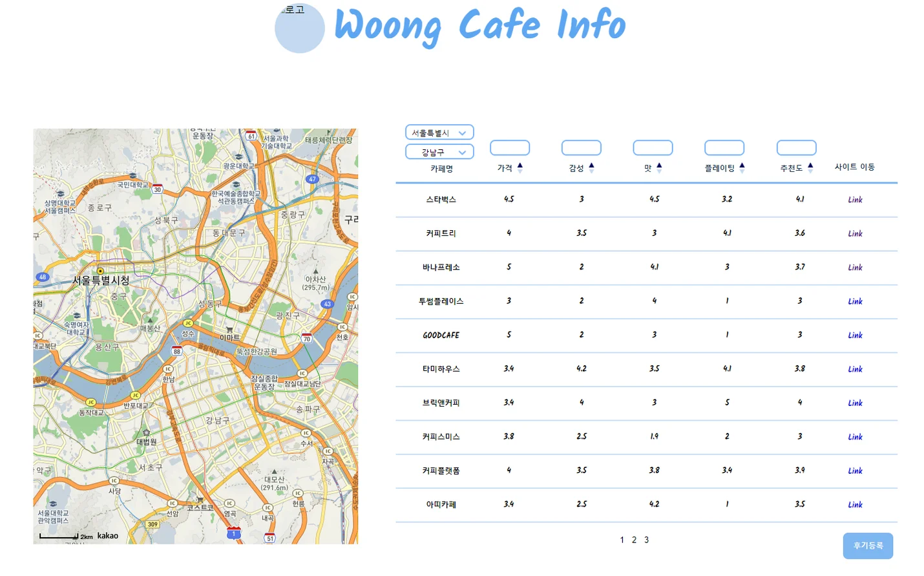924x576 pixels.
Task: Click the 아차산 mountain marker on map
Action: [315, 272]
